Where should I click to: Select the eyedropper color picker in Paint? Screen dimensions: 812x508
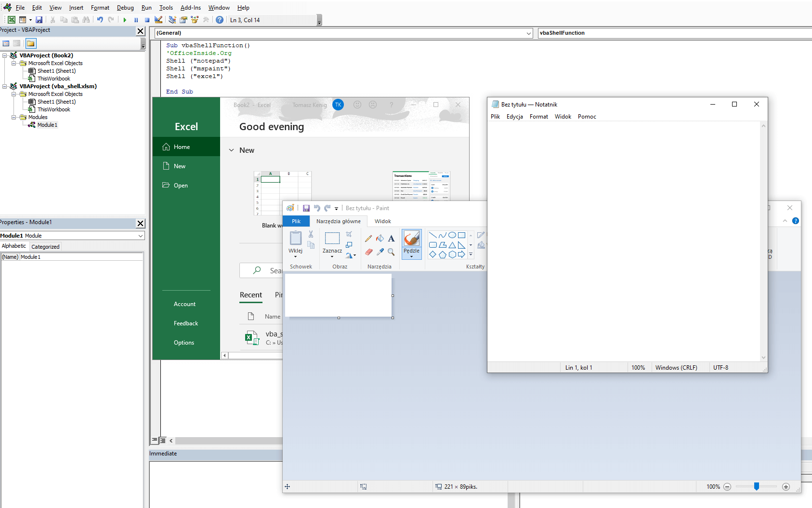(x=380, y=252)
